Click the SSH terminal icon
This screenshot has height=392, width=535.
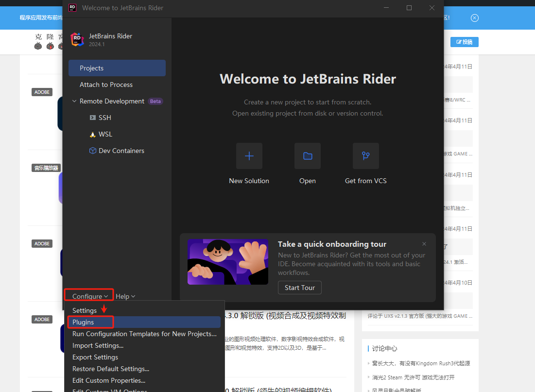click(x=92, y=118)
